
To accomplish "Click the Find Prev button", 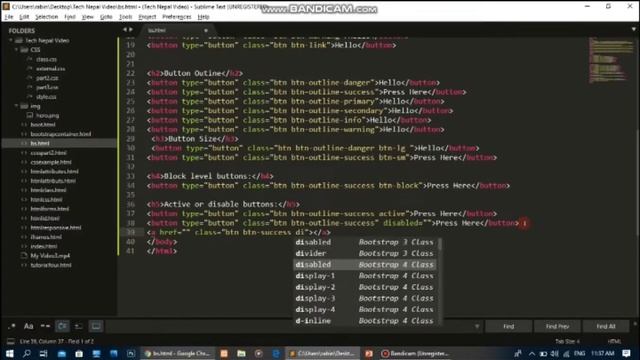I will [x=557, y=326].
